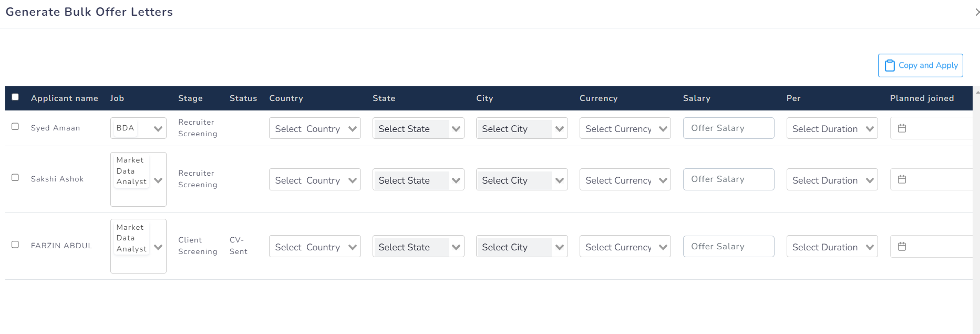Expand Select Currency dropdown for Sakshi Ashok
The height and width of the screenshot is (334, 980).
pos(625,180)
